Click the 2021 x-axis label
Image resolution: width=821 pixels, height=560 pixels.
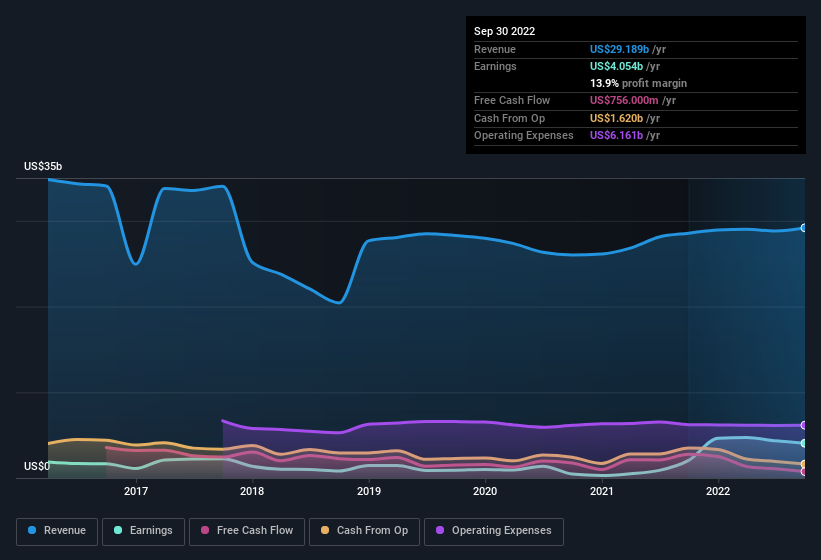[x=602, y=491]
